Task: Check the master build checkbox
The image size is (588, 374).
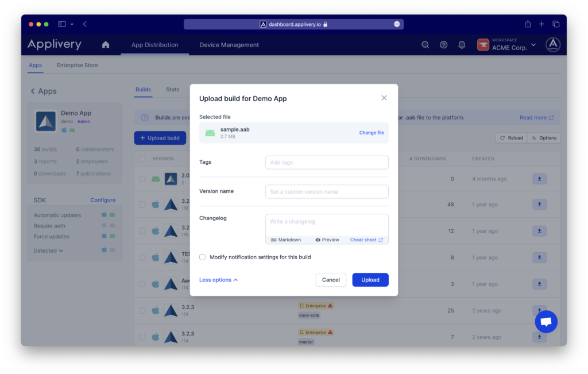Action: click(142, 337)
